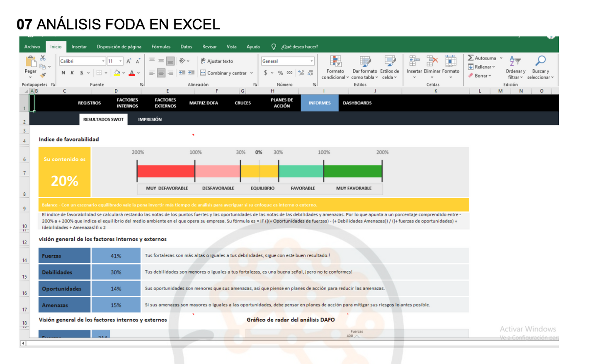
Task: Toggle Ajustar texto wrap
Action: [x=217, y=61]
